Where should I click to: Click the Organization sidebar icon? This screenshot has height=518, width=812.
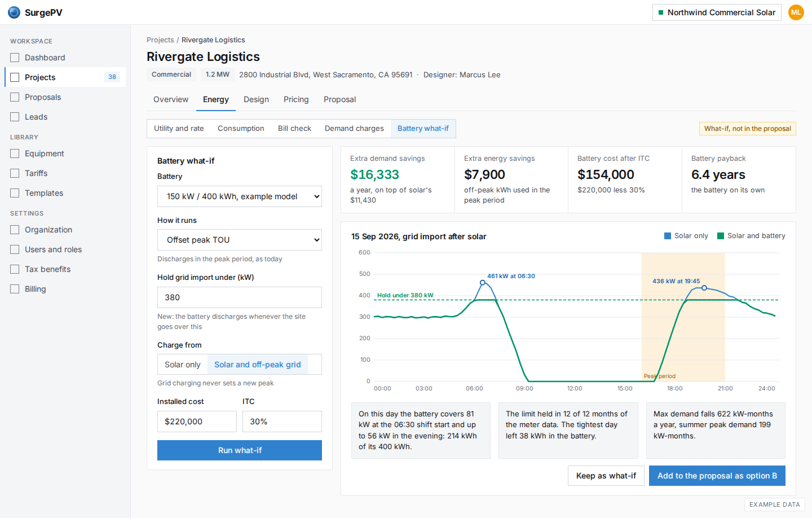point(15,230)
